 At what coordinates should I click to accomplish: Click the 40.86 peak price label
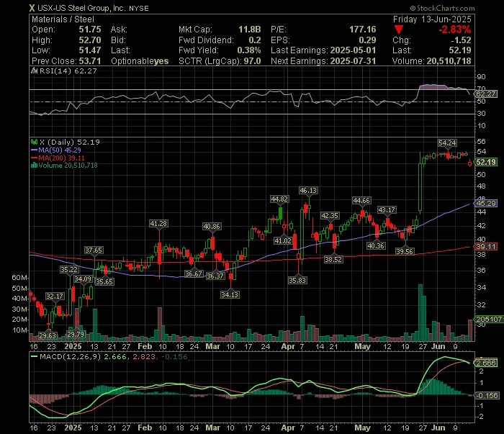click(x=212, y=227)
